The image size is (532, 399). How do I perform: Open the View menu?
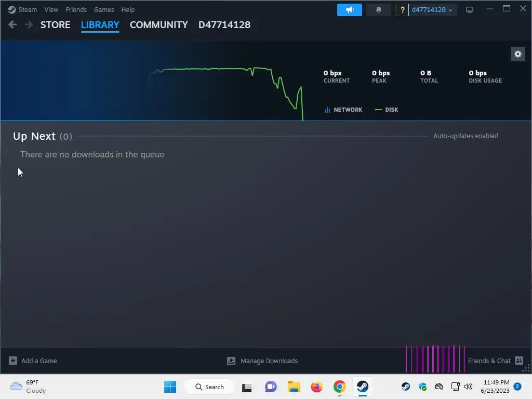pyautogui.click(x=51, y=9)
